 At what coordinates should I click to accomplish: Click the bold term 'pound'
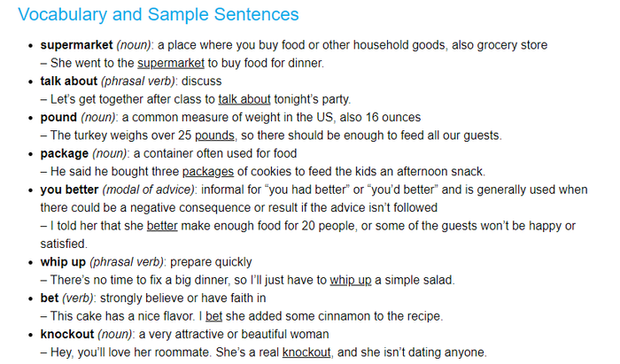[58, 118]
